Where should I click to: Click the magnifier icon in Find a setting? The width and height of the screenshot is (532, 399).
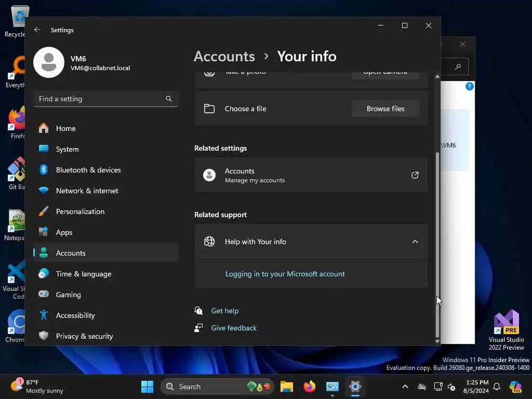(169, 99)
